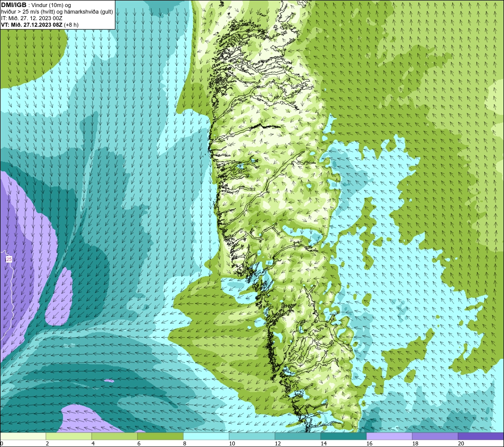Click the '25' gust contour label
The height and width of the screenshot is (447, 504).
point(9,259)
